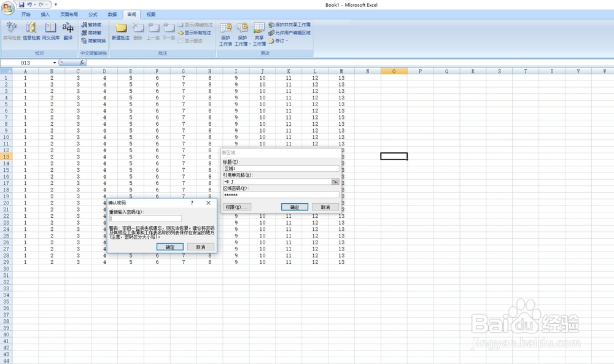Image resolution: width=614 pixels, height=364 pixels.
Task: Convert with 繁转简
Action: (91, 25)
